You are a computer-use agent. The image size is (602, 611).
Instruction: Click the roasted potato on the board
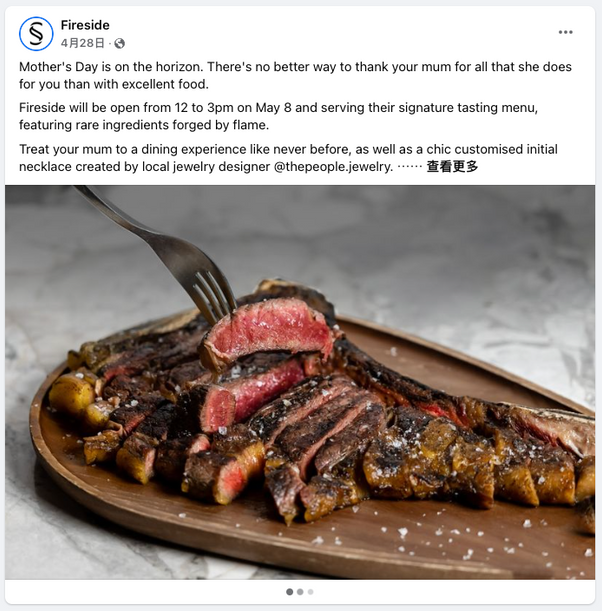72,394
